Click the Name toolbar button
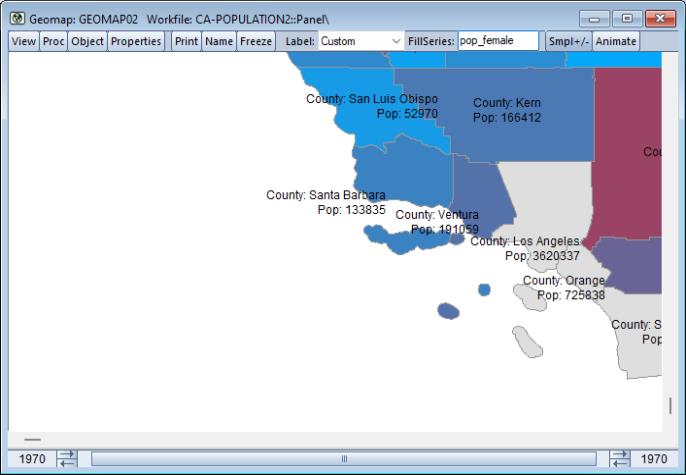The image size is (686, 475). (x=218, y=42)
